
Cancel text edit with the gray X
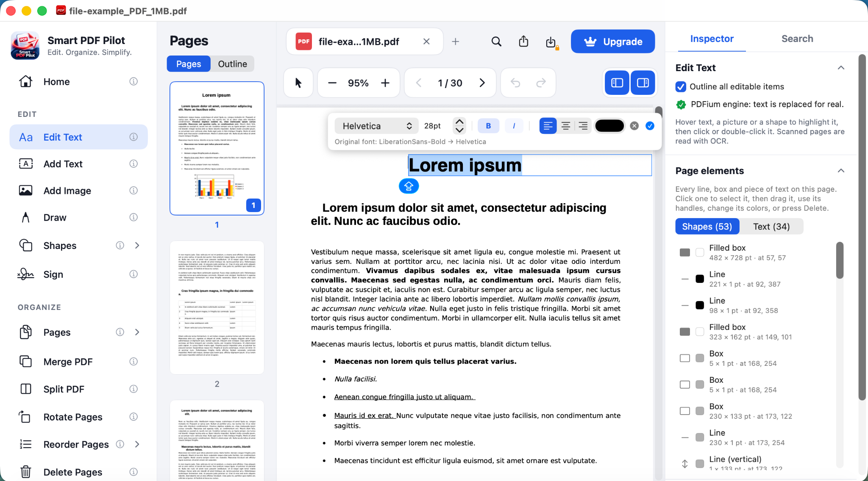(x=634, y=126)
